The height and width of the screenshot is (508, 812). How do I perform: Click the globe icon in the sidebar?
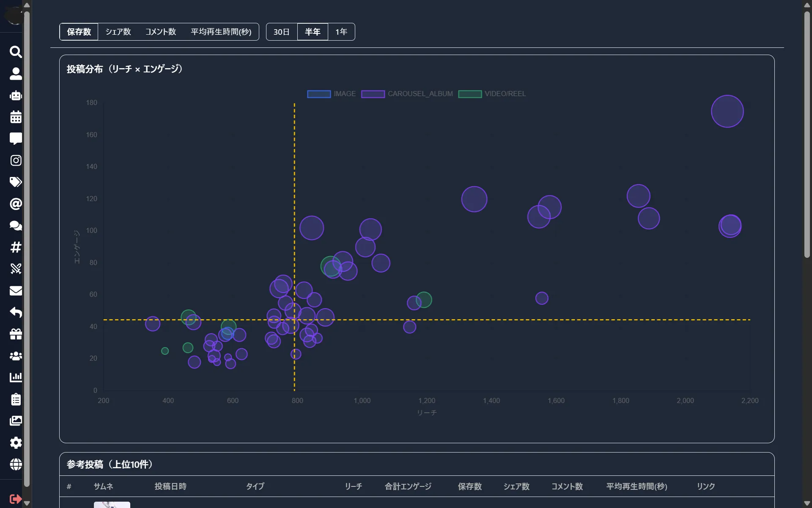[16, 464]
